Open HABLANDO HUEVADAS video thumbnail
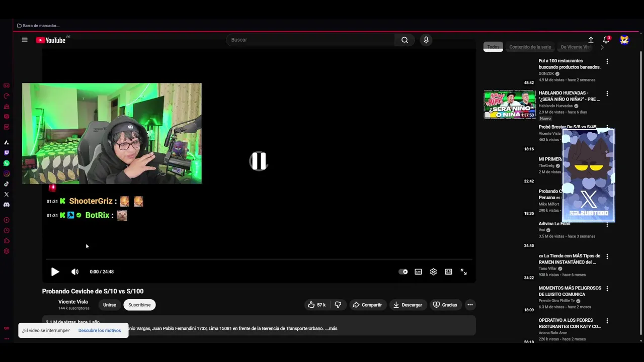Image resolution: width=644 pixels, height=362 pixels. (510, 105)
